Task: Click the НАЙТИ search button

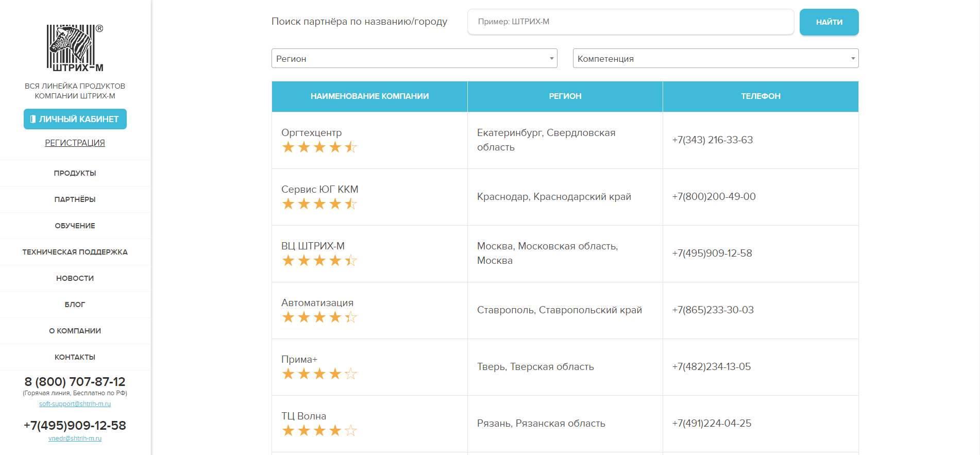Action: [x=829, y=22]
